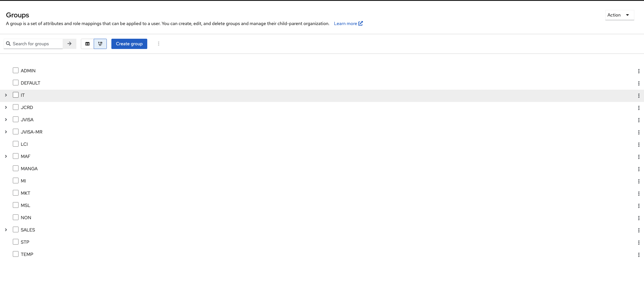644x283 pixels.
Task: Open the kebab menu for ADMIN group
Action: [639, 71]
